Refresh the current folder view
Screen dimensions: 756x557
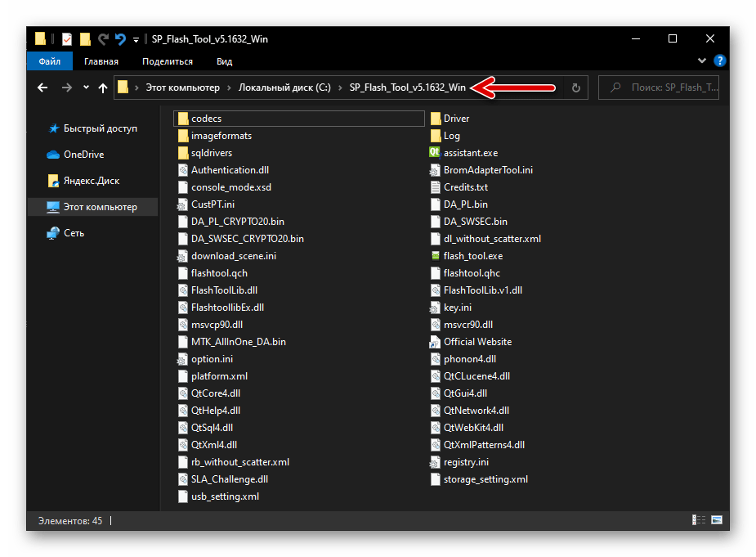click(x=575, y=88)
